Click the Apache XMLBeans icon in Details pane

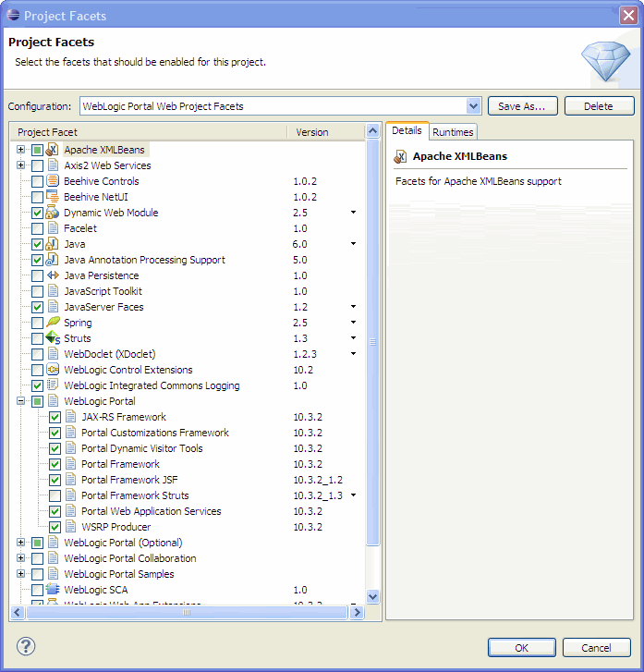400,156
